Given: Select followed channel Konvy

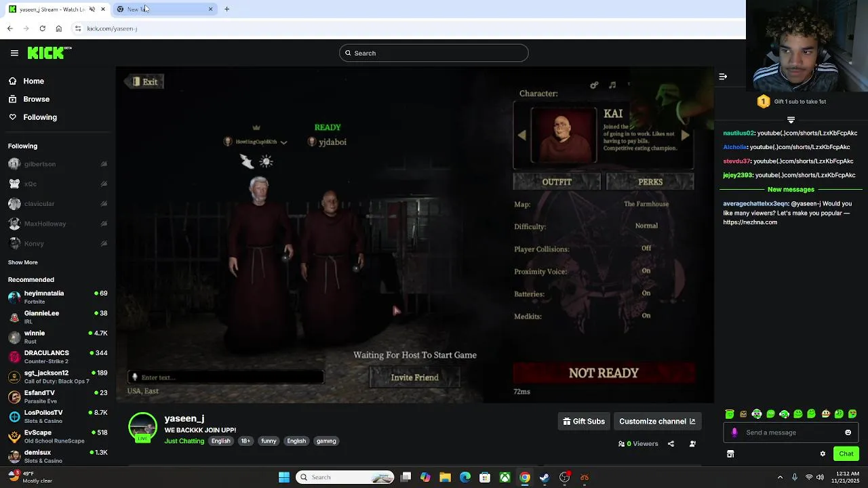Looking at the screenshot, I should (58, 243).
